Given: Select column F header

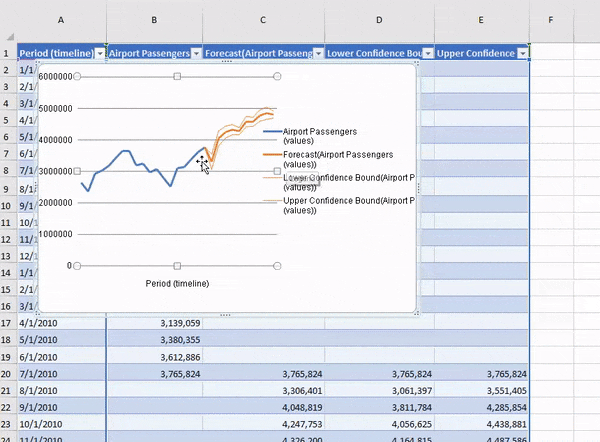Looking at the screenshot, I should click(x=551, y=20).
